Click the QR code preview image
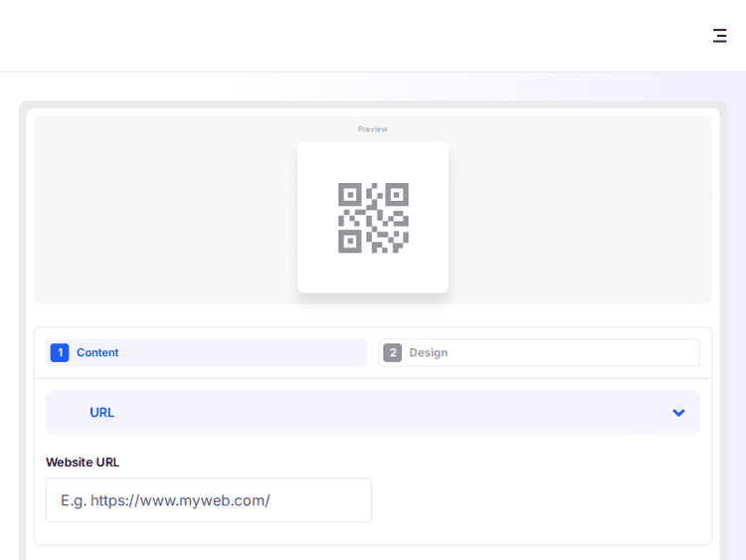The width and height of the screenshot is (746, 560). coord(373,218)
